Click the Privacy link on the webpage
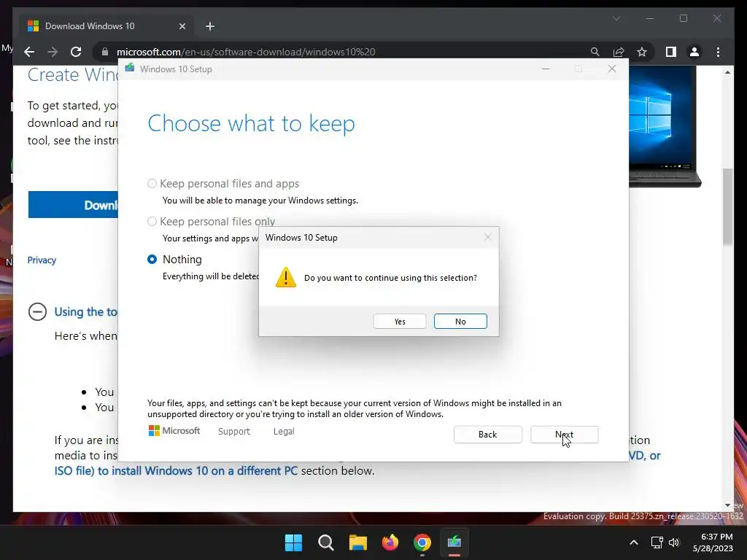The image size is (747, 560). [x=42, y=260]
